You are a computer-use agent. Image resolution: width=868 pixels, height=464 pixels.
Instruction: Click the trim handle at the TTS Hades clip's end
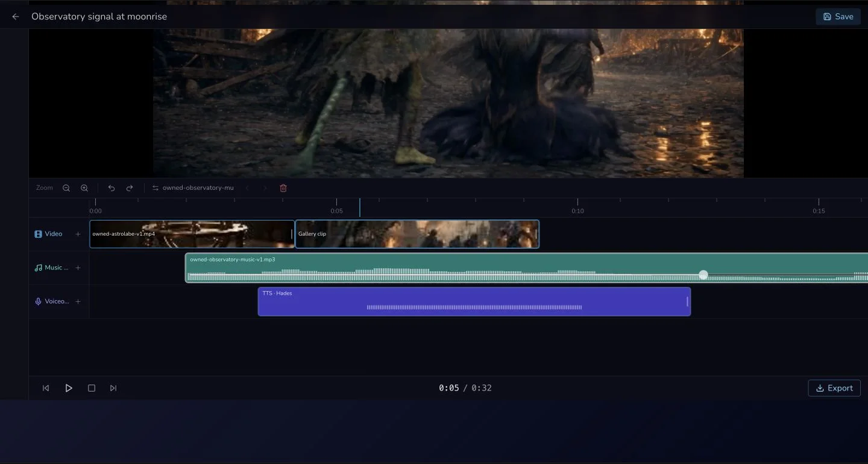click(687, 301)
